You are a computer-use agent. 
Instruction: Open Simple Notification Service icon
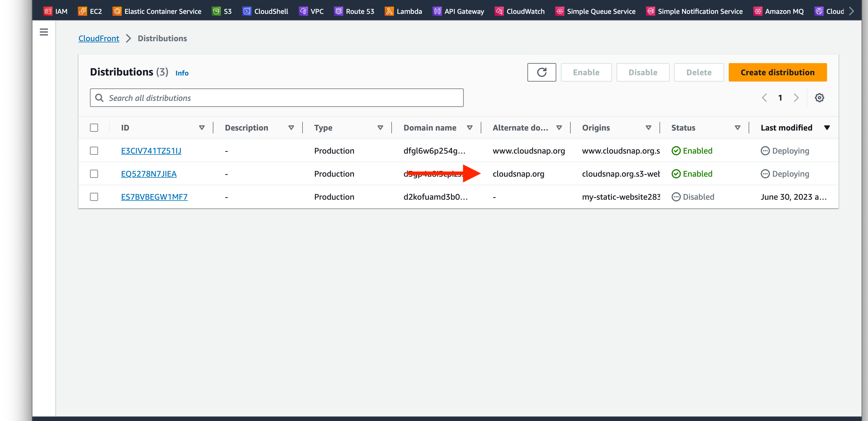click(x=650, y=12)
